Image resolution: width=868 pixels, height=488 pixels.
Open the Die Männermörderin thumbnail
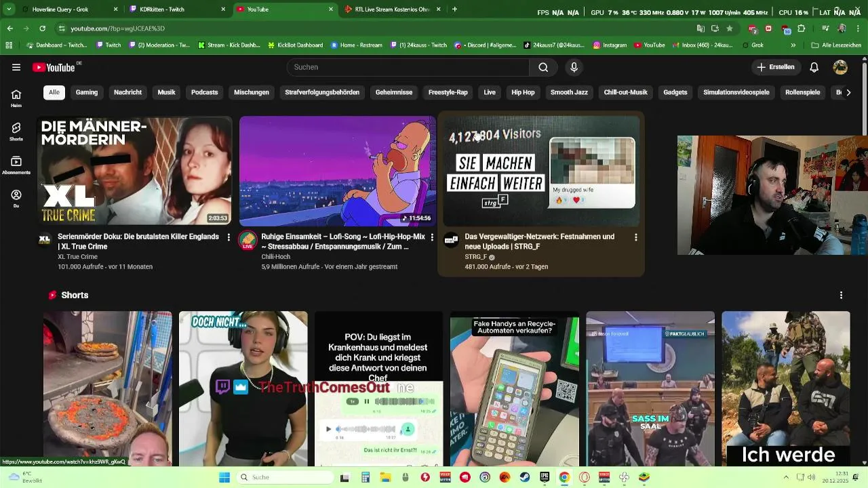[134, 171]
